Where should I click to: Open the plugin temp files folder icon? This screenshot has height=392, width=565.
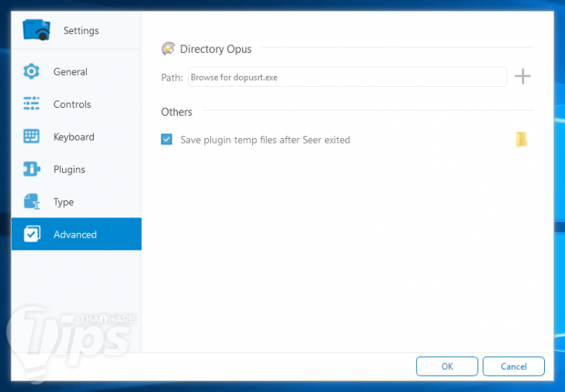pos(522,140)
